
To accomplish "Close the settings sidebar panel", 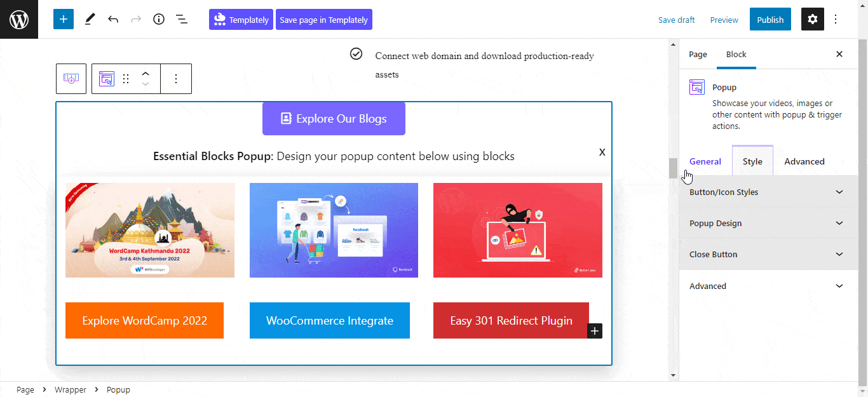I will click(839, 54).
